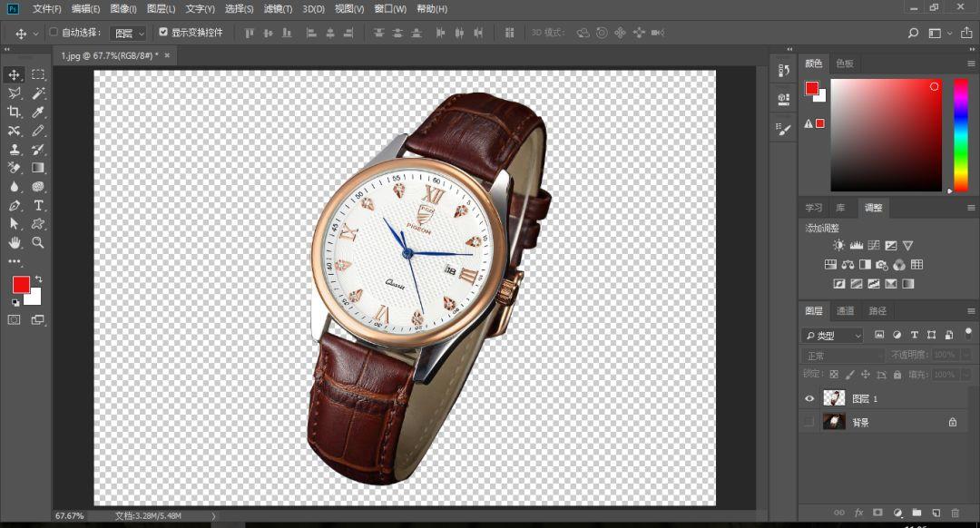Select the Hand tool
This screenshot has height=528, width=980.
14,242
